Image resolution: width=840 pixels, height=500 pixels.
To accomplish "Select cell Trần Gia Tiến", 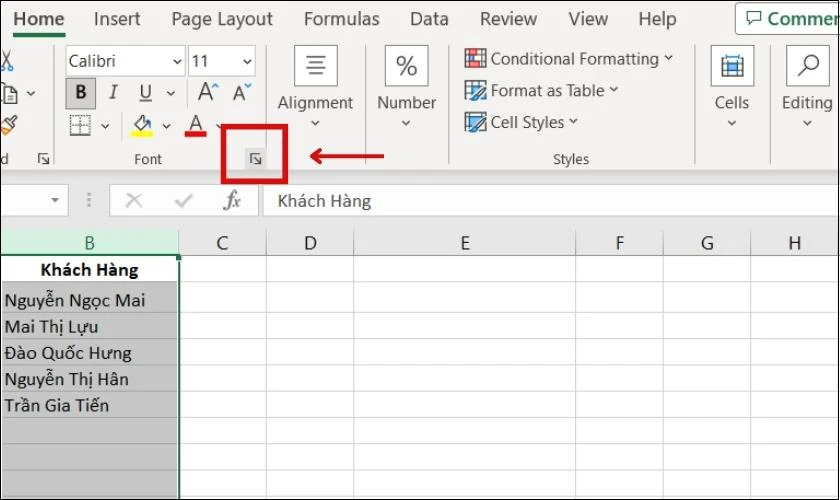I will coord(89,405).
